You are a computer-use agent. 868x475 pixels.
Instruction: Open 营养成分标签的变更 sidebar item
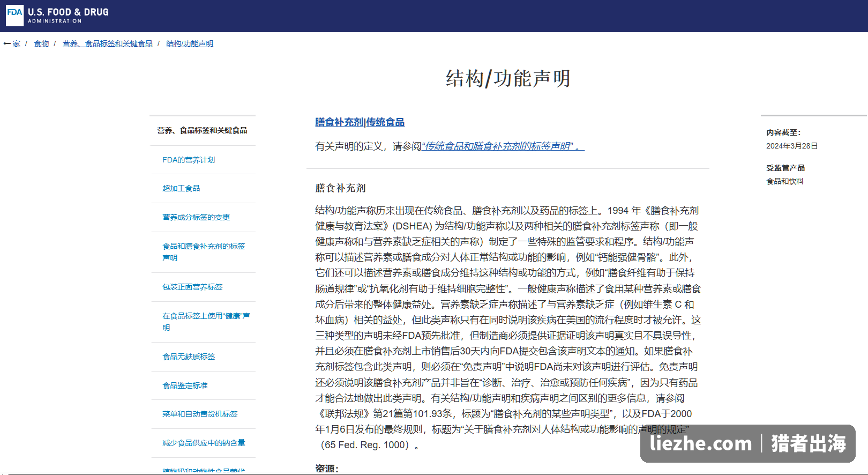(x=196, y=217)
